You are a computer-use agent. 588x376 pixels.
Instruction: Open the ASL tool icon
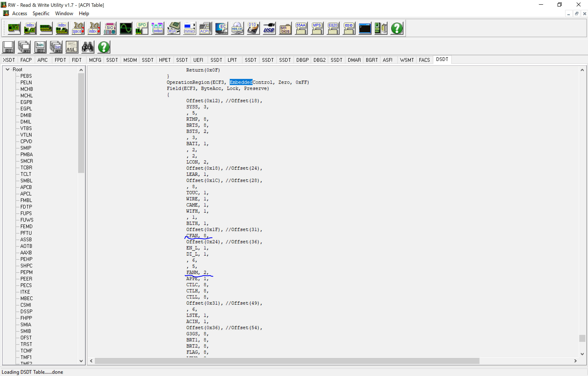pos(71,47)
